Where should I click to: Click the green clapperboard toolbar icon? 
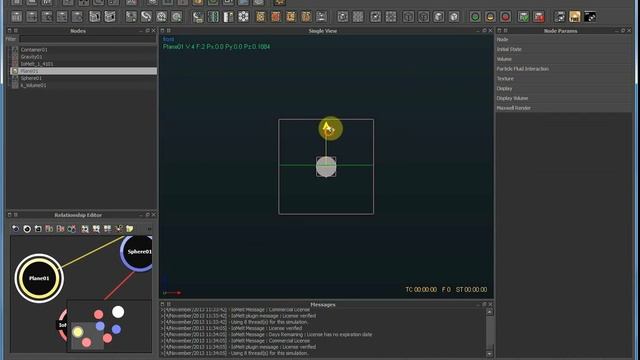pos(523,17)
